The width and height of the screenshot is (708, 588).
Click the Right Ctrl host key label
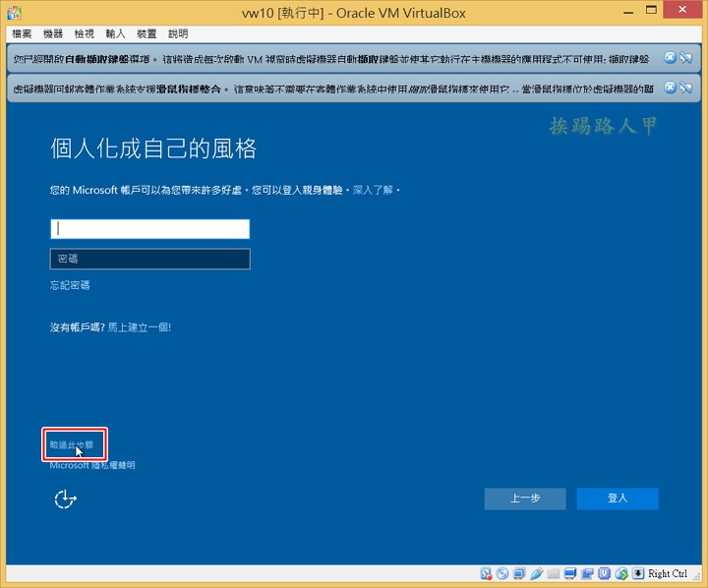click(668, 573)
